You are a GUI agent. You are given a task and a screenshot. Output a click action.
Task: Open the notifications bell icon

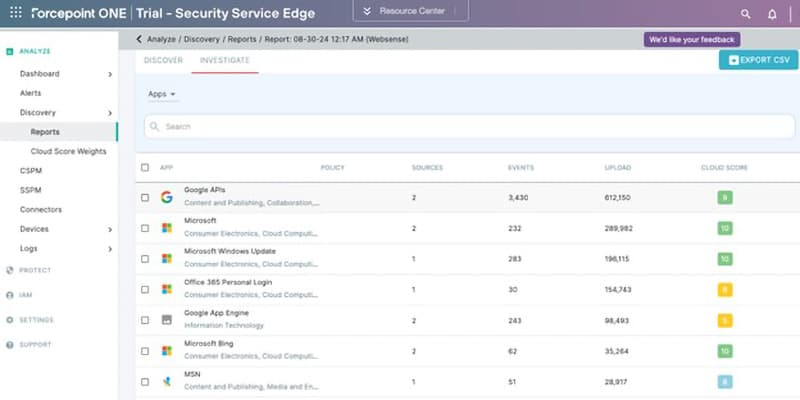772,14
